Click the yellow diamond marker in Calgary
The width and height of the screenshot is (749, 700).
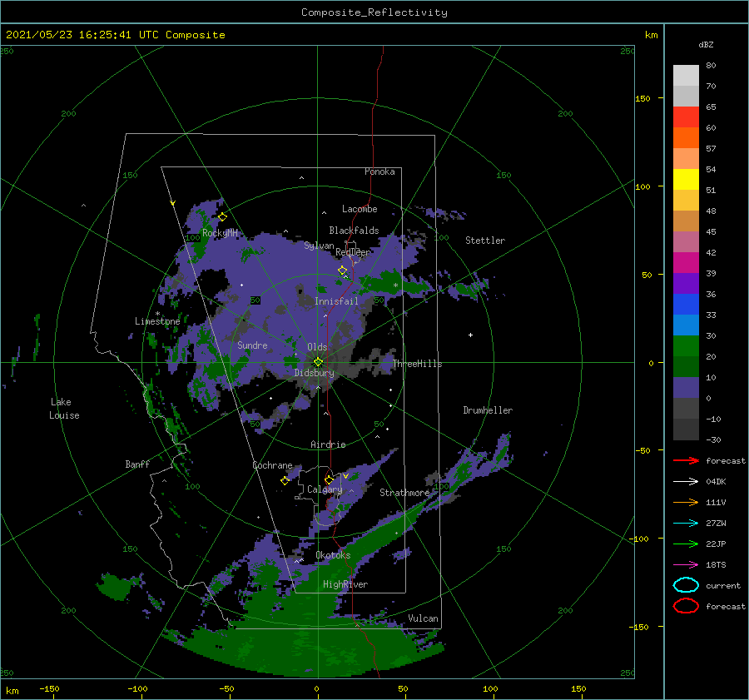click(329, 479)
